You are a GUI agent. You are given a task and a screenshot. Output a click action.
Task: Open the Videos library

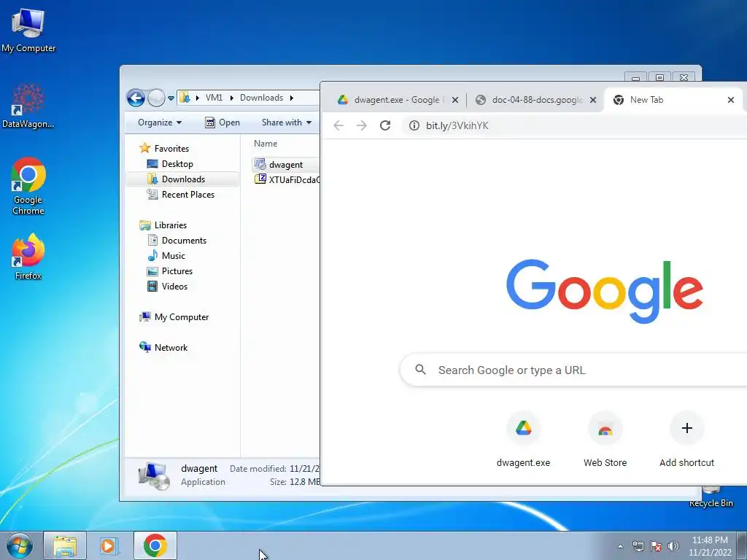[168, 286]
